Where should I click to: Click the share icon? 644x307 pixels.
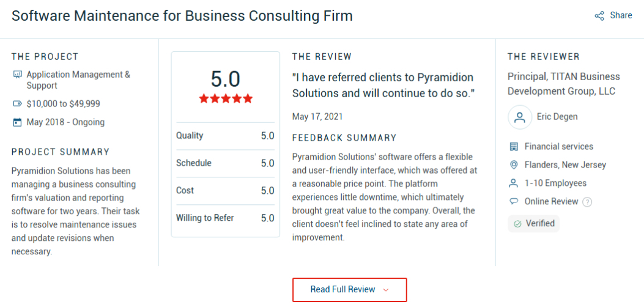tap(599, 16)
